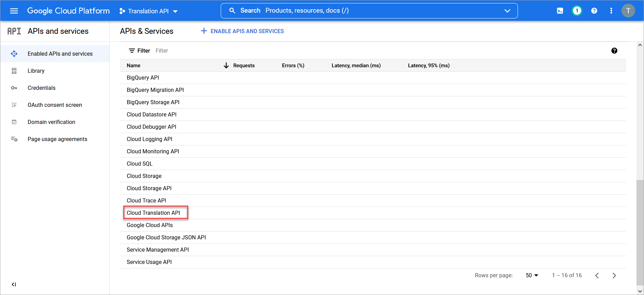The image size is (644, 295).
Task: Open rows per page dropdown showing 50
Action: [532, 275]
